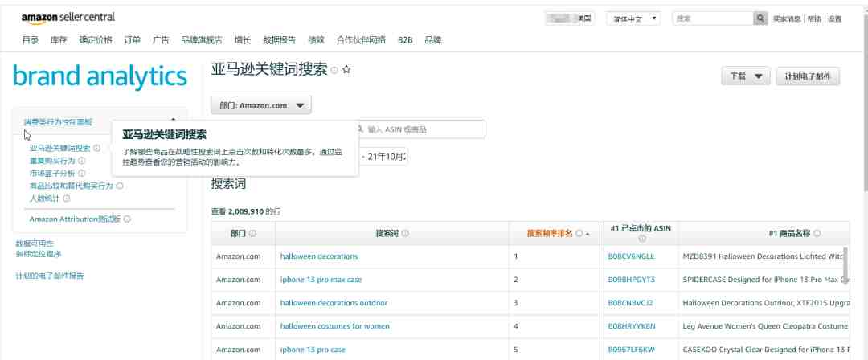Screen dimensions: 868x360
Task: Click info icon in 部门 column header
Action: pos(252,234)
